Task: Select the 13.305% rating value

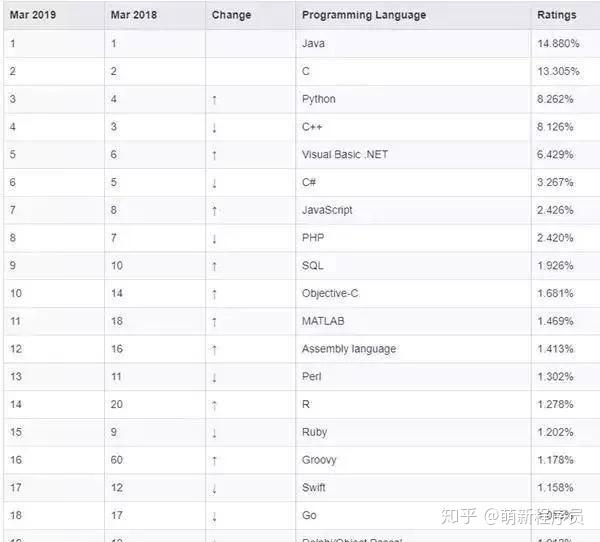Action: (x=558, y=71)
